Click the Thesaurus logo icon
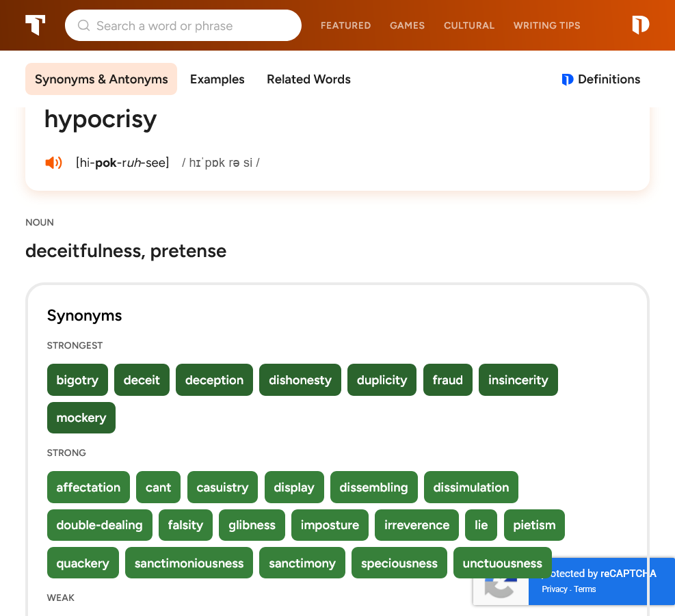Screen dimensions: 675x616 36,25
